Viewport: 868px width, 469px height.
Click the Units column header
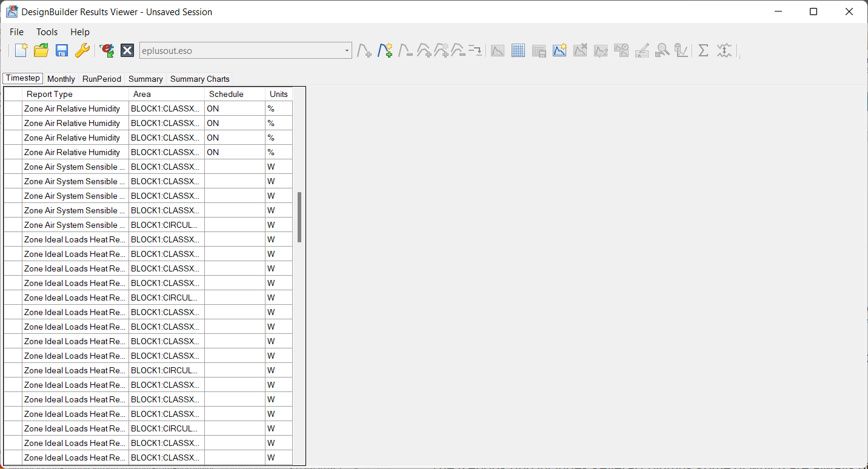279,94
